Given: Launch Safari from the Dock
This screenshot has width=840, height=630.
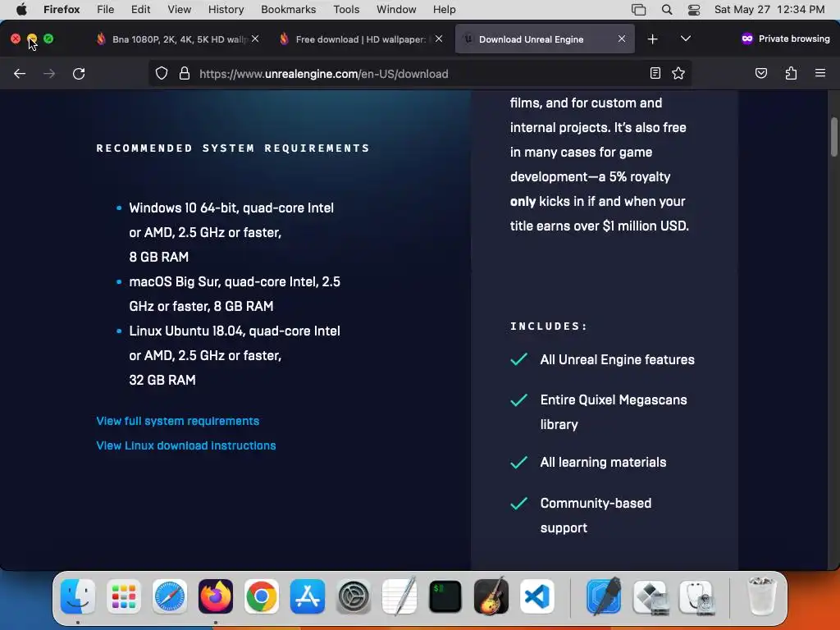Looking at the screenshot, I should coord(170,596).
